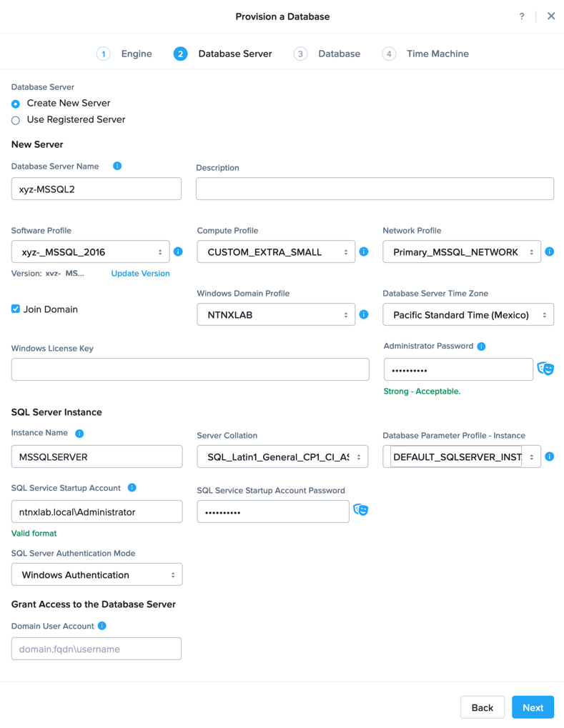Image resolution: width=564 pixels, height=728 pixels.
Task: Focus the Domain User Account input field
Action: point(97,649)
